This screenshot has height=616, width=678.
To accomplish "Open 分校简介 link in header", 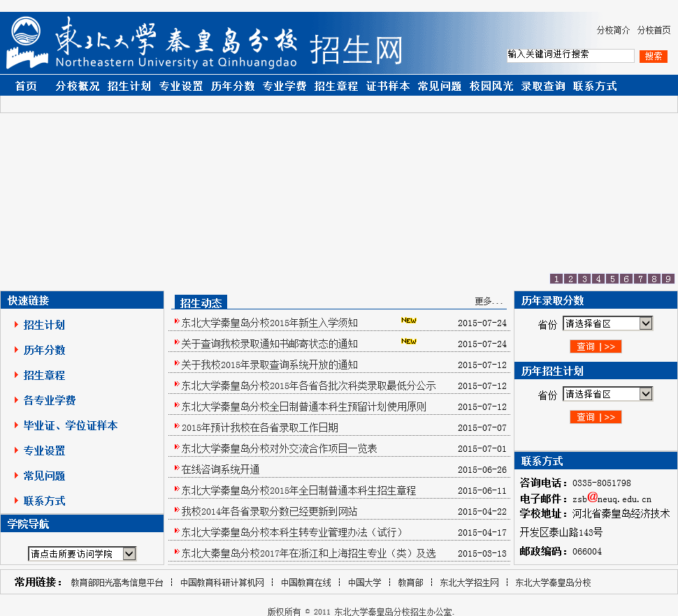I will [613, 30].
